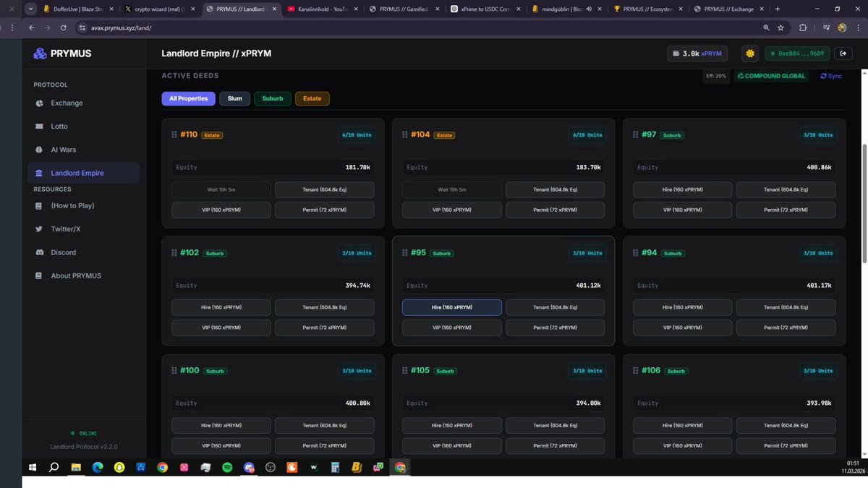Screen dimensions: 868x488
Task: Open the Windows Start menu
Action: [32, 468]
